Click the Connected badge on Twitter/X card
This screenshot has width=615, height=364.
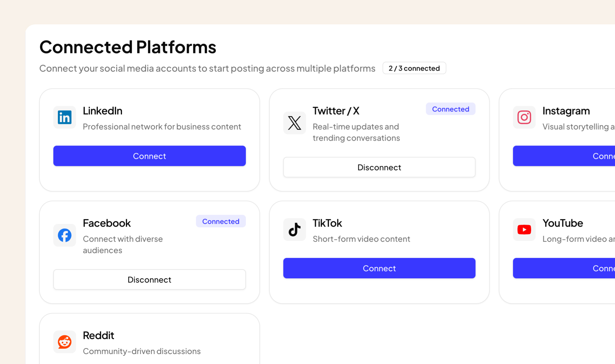[x=450, y=109]
